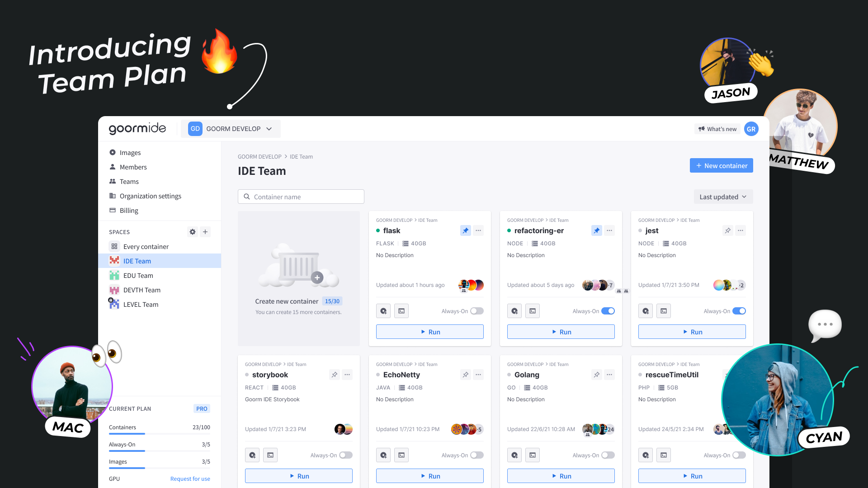
Task: Click Request for use GPU link
Action: (190, 479)
